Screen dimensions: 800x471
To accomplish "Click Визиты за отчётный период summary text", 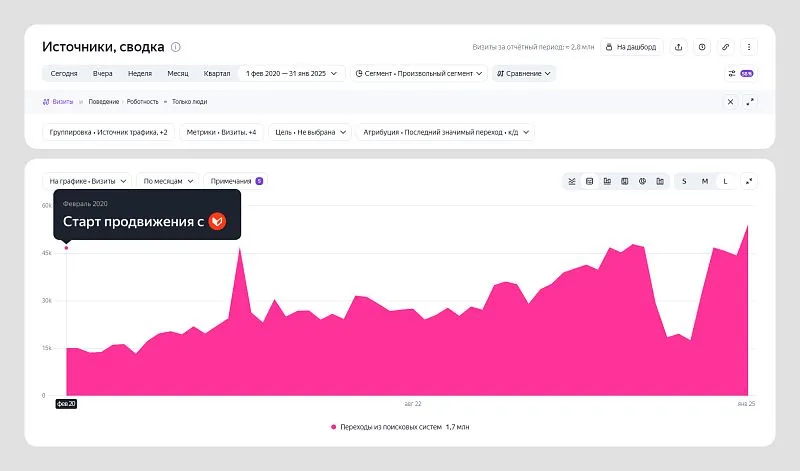I will [x=533, y=47].
